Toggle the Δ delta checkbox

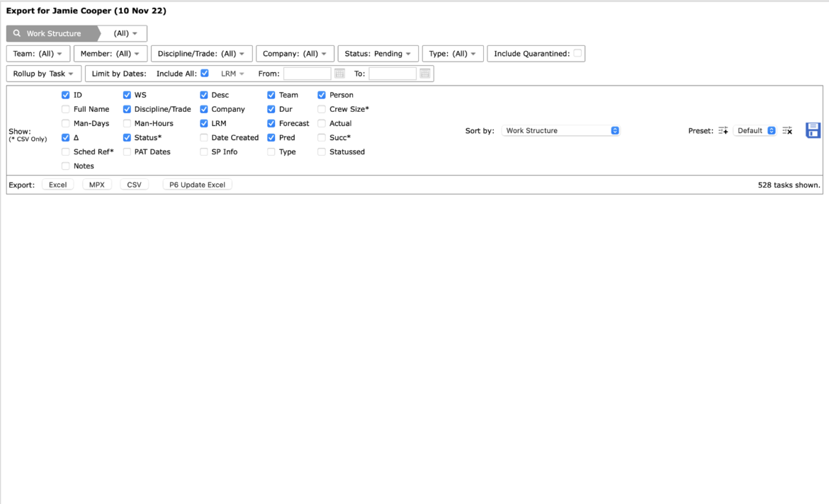66,137
